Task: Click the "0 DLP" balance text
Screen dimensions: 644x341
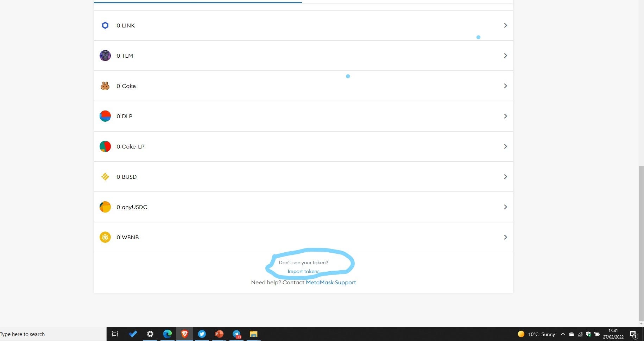Action: click(x=124, y=116)
